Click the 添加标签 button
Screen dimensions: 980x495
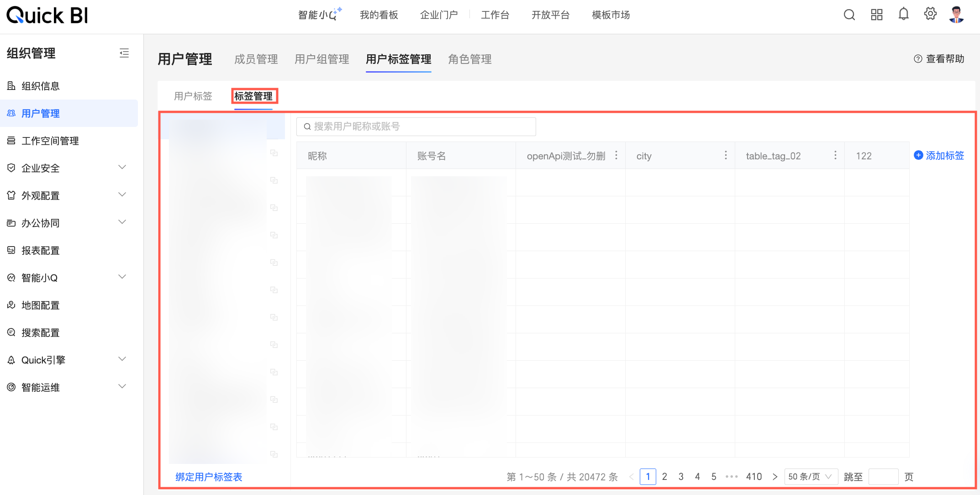[x=939, y=156]
